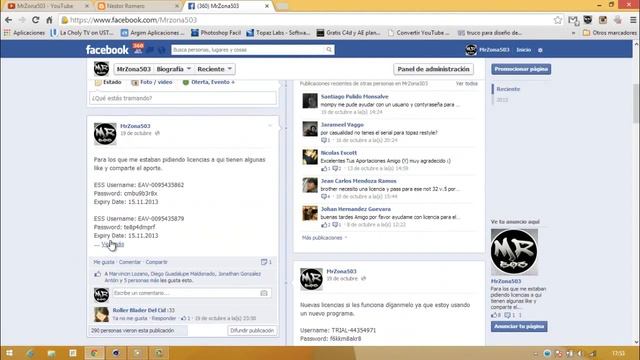
Task: Expand the Reciente dropdown
Action: click(215, 69)
